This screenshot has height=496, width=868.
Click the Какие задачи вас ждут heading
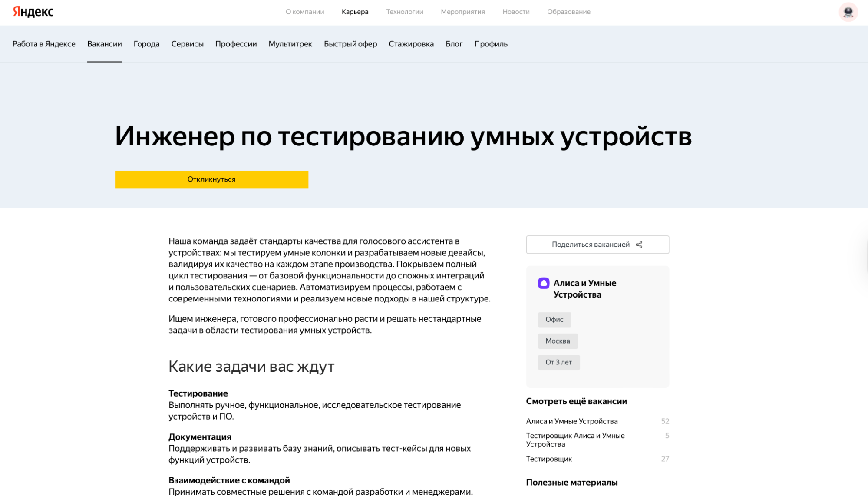251,367
